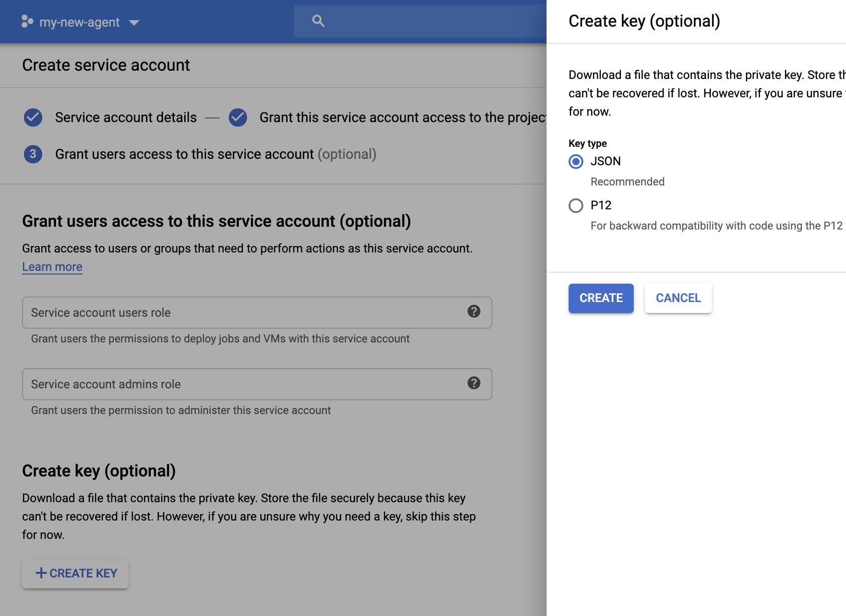Show help for Service account users role
Screen dimensions: 846x616
[474, 312]
